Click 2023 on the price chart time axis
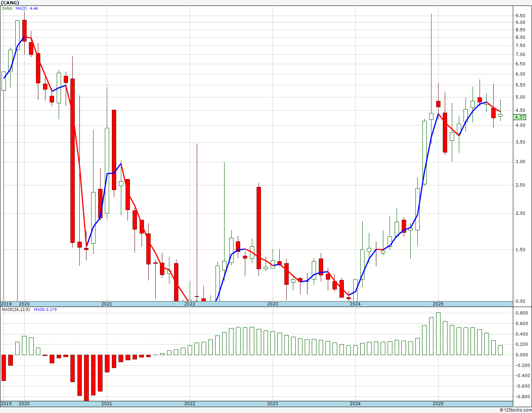Screen dimensions: 532x413 [273, 304]
